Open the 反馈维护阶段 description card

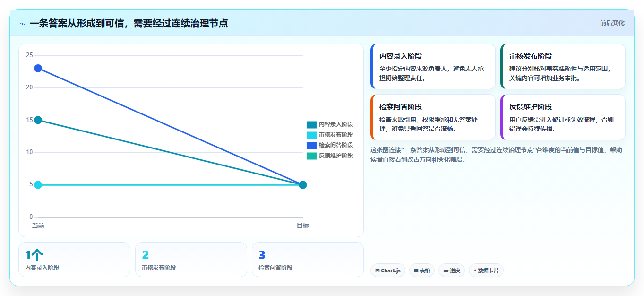coord(563,117)
